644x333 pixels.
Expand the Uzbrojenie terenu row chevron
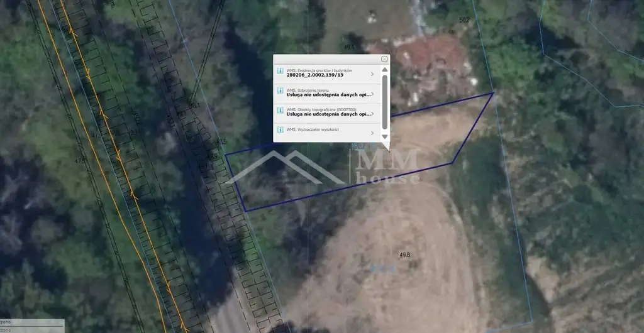point(372,94)
